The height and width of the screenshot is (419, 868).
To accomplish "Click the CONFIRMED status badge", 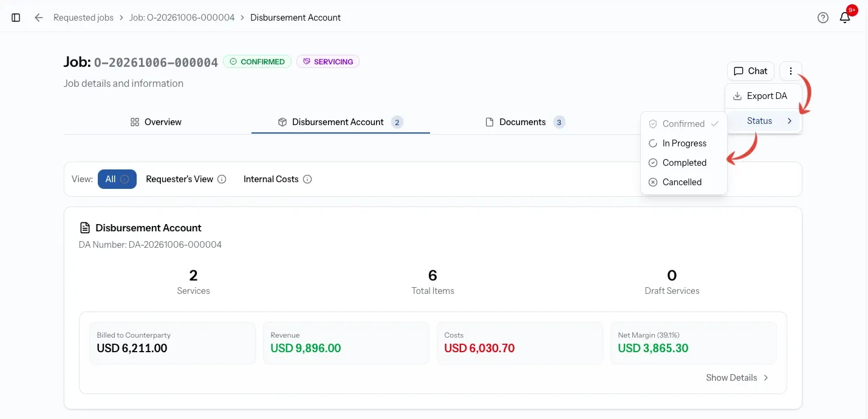I will click(257, 62).
